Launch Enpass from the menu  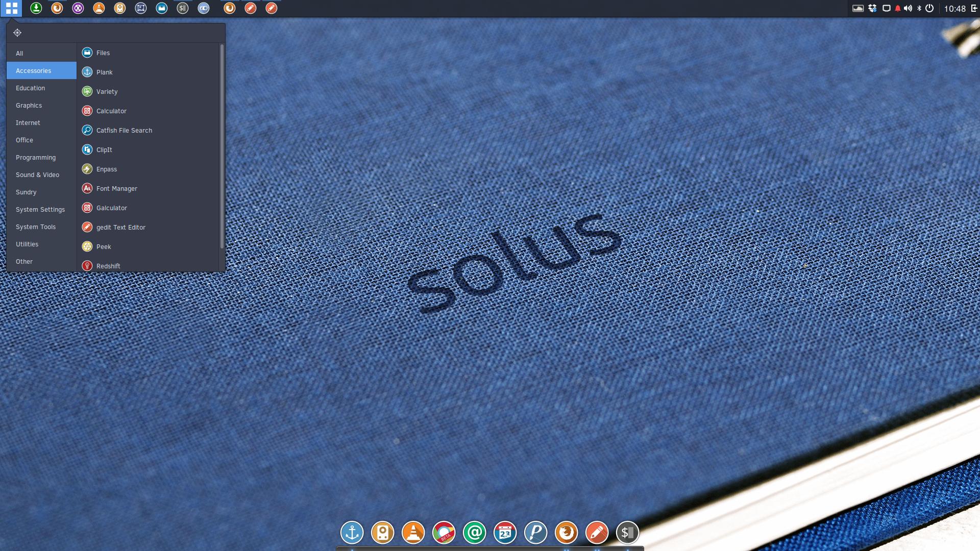(x=148, y=169)
